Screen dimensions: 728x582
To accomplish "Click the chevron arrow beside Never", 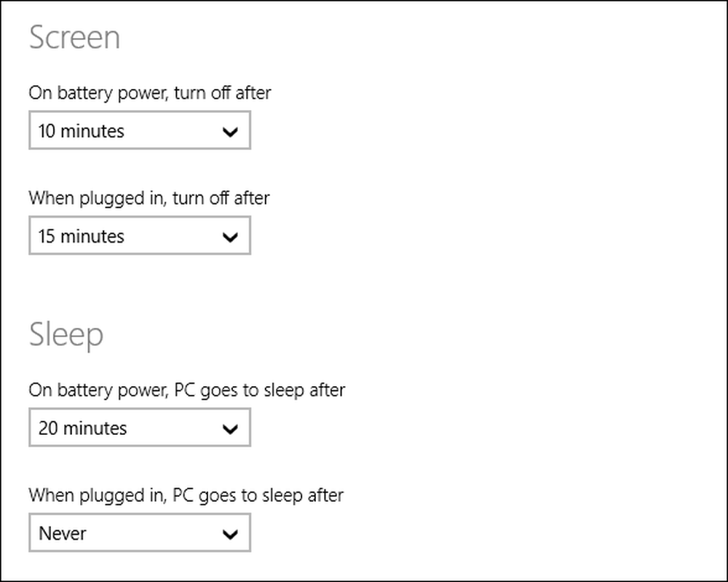I will (230, 535).
